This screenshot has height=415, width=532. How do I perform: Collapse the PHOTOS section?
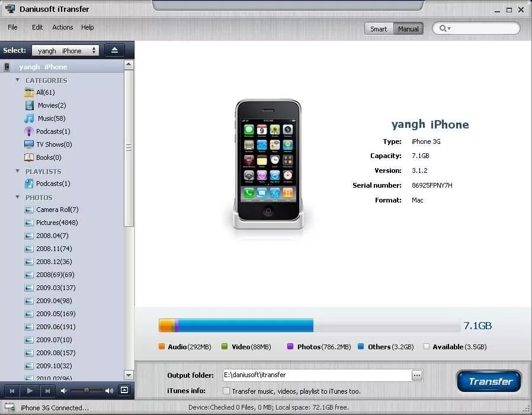click(17, 197)
